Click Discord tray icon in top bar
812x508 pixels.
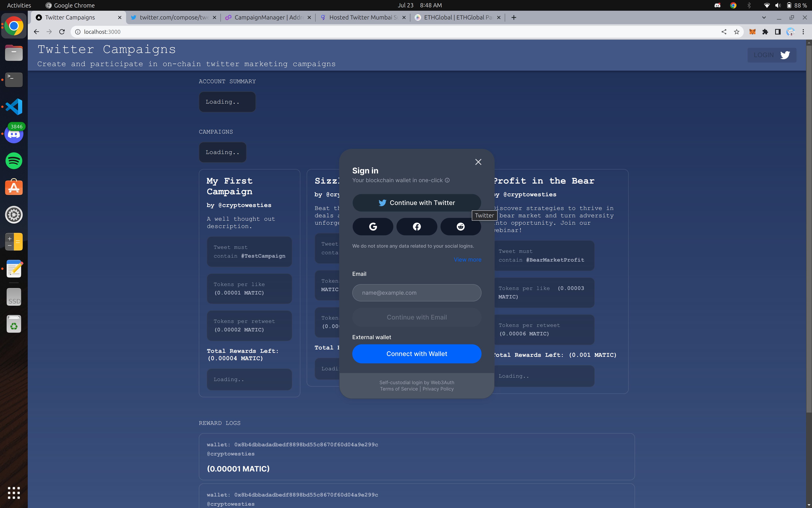717,5
